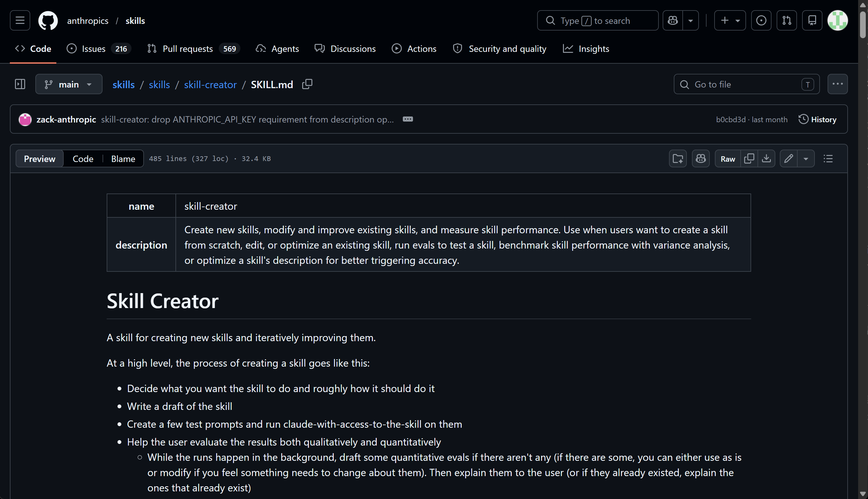The width and height of the screenshot is (868, 499).
Task: Switch to Code file view
Action: (x=83, y=159)
